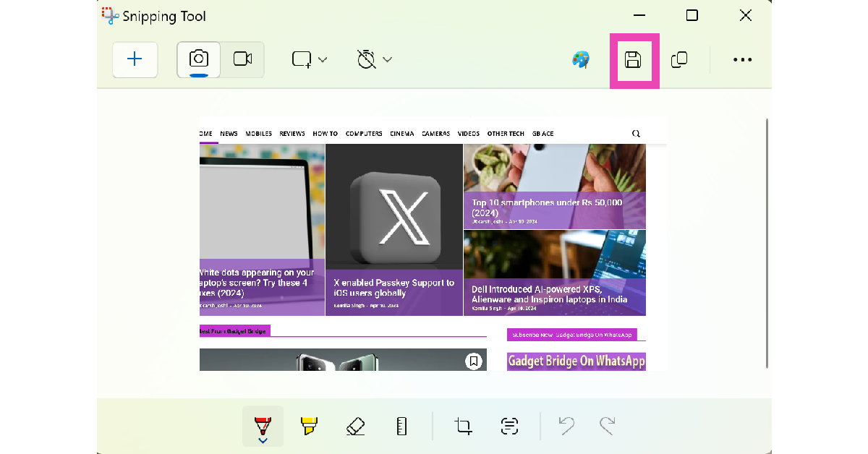Activate the image crop tool
Image resolution: width=868 pixels, height=454 pixels.
pyautogui.click(x=464, y=427)
